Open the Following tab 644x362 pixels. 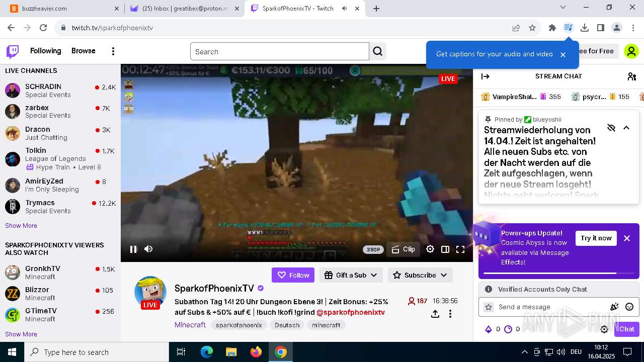45,51
